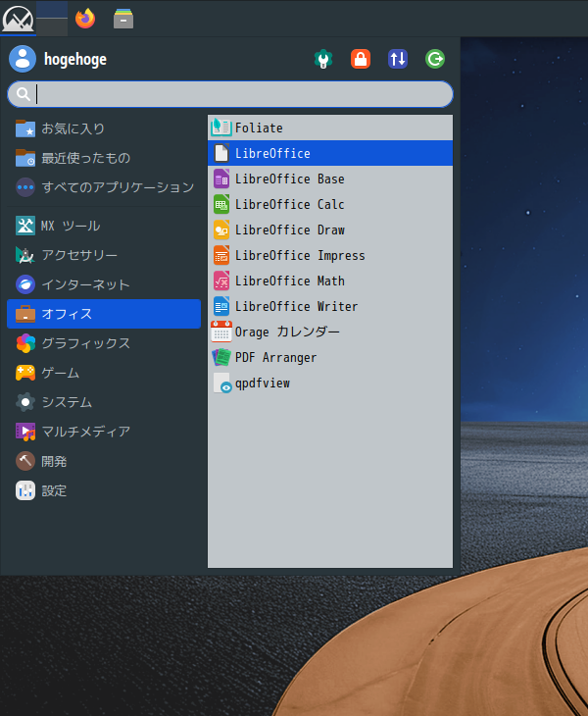The height and width of the screenshot is (716, 588).
Task: Open the file manager panel icon
Action: (x=123, y=18)
